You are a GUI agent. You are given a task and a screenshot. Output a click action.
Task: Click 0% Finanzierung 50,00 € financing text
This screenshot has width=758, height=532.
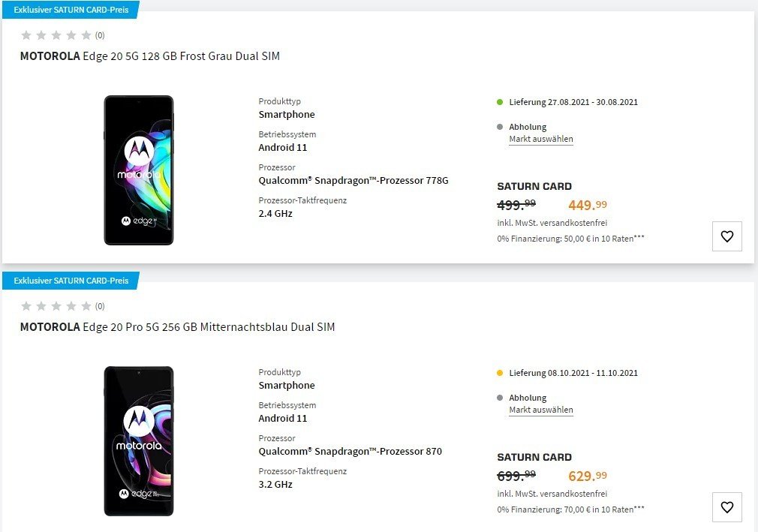coord(570,239)
